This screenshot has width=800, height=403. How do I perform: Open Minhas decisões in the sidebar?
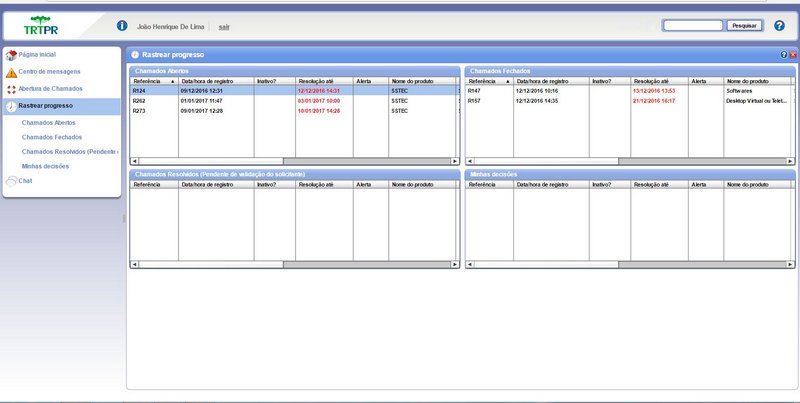44,166
